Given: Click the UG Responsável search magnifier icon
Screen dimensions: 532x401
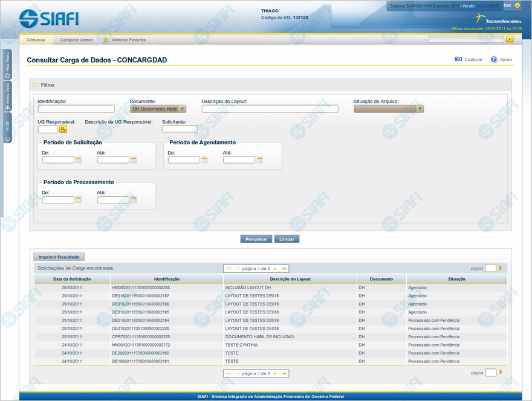Looking at the screenshot, I should (63, 129).
